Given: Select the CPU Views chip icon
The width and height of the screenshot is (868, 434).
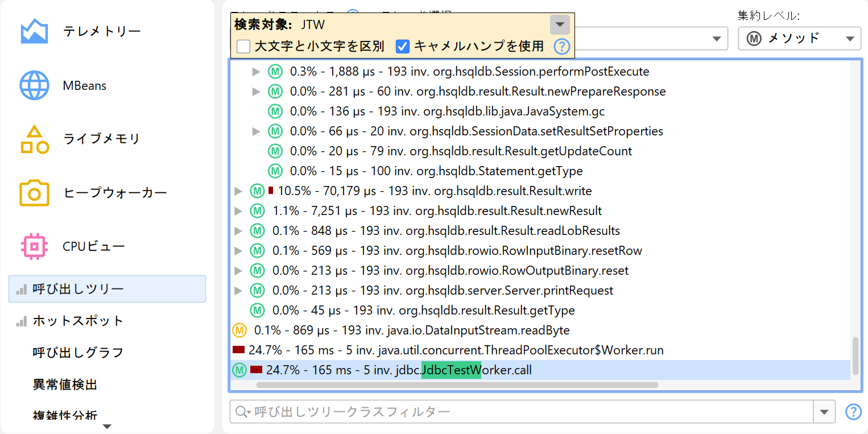Looking at the screenshot, I should coord(34,246).
